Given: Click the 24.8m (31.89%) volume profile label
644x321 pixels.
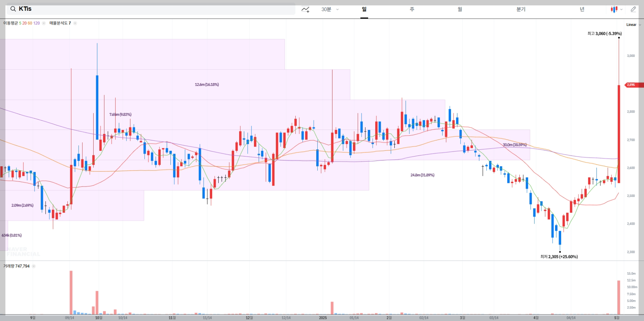Looking at the screenshot, I should tap(422, 175).
